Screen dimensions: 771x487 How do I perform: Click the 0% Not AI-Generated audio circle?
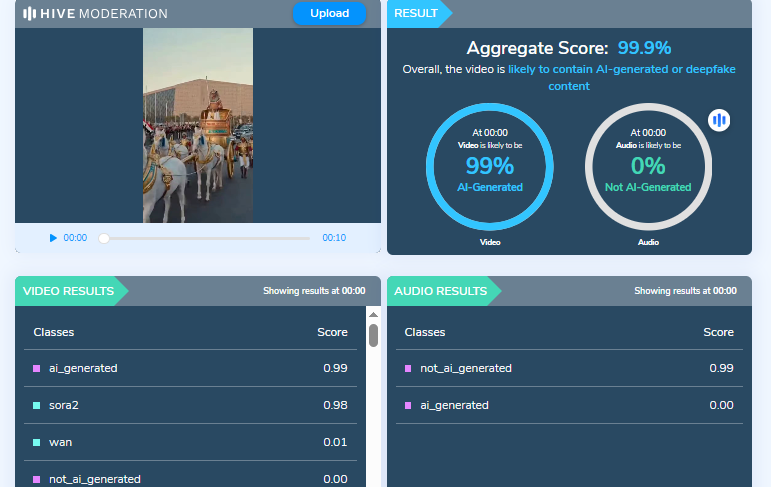[648, 166]
